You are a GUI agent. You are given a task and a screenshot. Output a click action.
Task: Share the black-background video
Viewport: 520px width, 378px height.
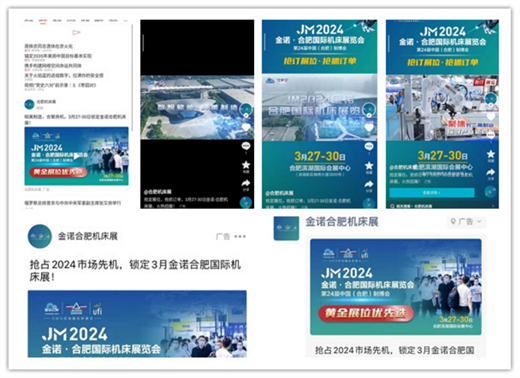click(x=246, y=184)
